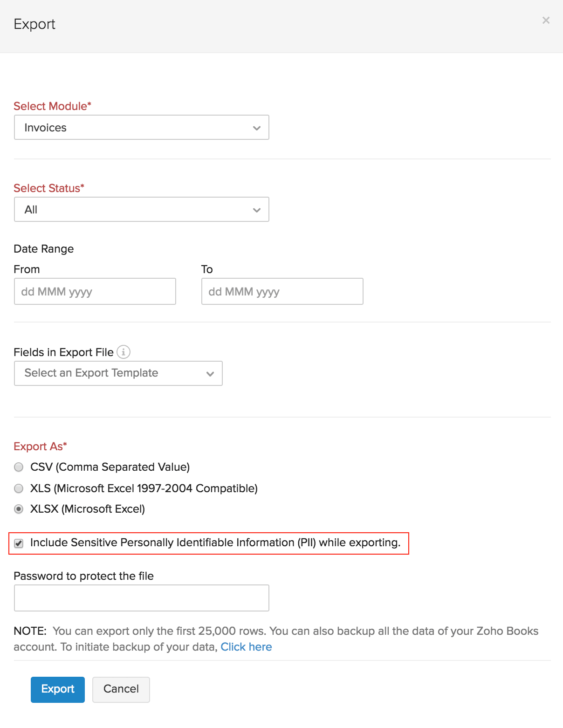Follow the Click here link to initiate backup

click(x=246, y=646)
